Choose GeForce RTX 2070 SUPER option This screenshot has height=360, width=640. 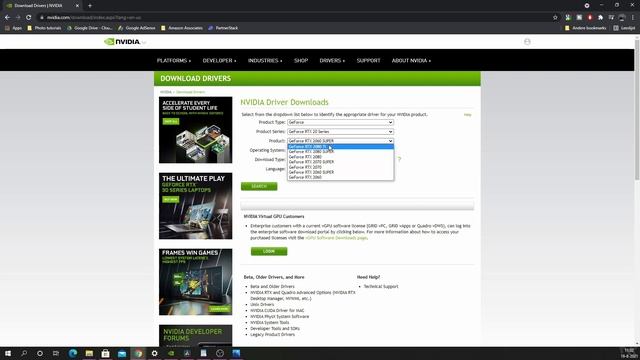click(340, 162)
